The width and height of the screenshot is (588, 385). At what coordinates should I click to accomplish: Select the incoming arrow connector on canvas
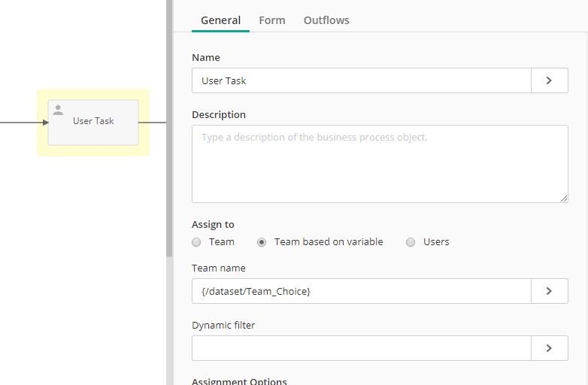24,123
